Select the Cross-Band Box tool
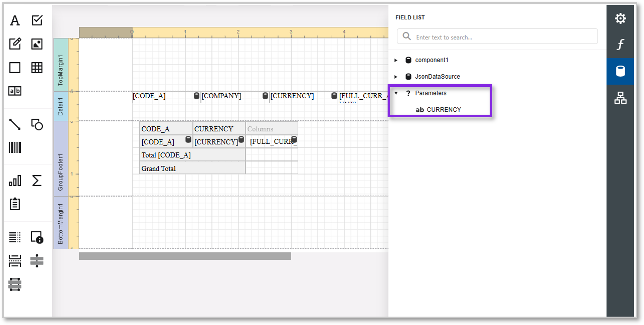Screen dimensions: 644x325 (x=15, y=284)
